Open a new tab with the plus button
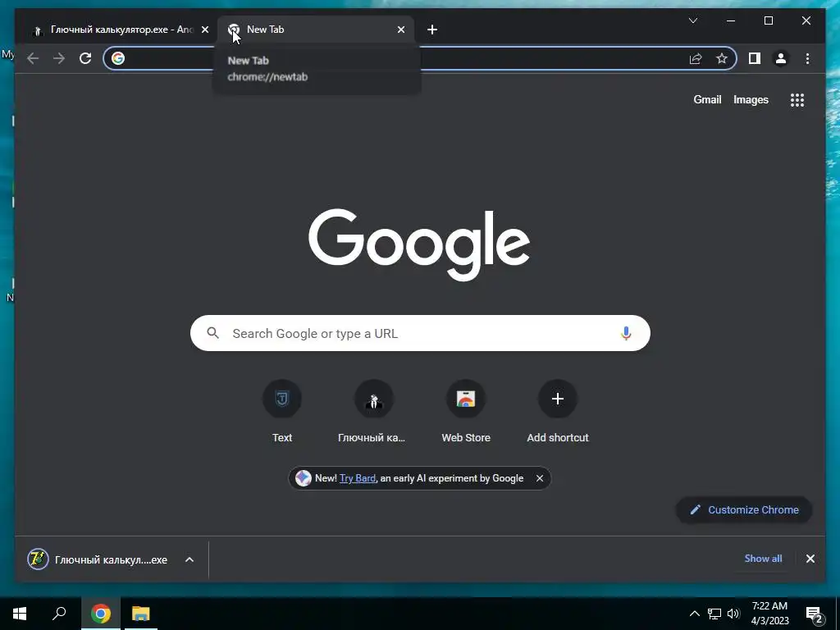The image size is (840, 630). click(x=432, y=30)
